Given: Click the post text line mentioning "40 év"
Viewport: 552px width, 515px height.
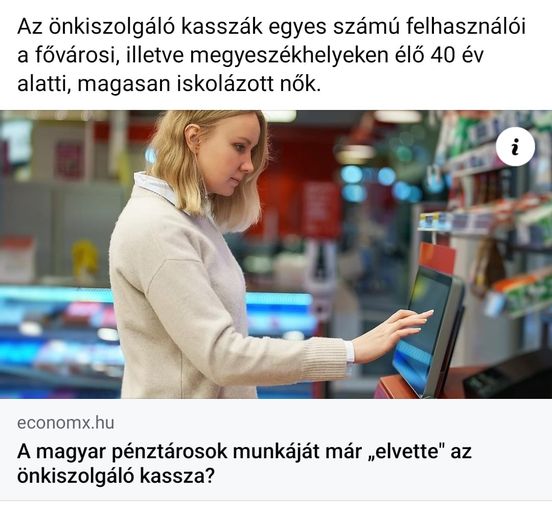Looking at the screenshot, I should point(250,55).
